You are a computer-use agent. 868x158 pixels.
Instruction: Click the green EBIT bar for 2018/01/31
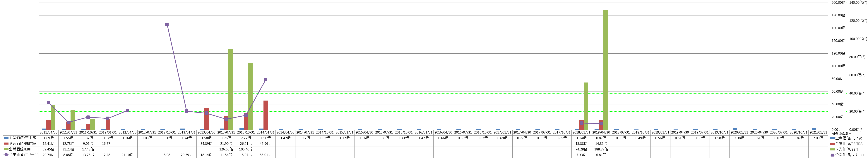point(586,106)
